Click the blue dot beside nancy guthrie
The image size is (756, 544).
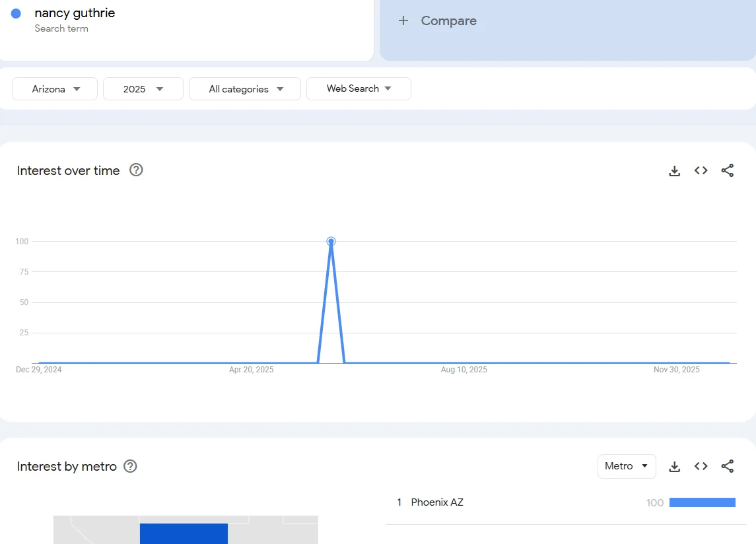(17, 13)
